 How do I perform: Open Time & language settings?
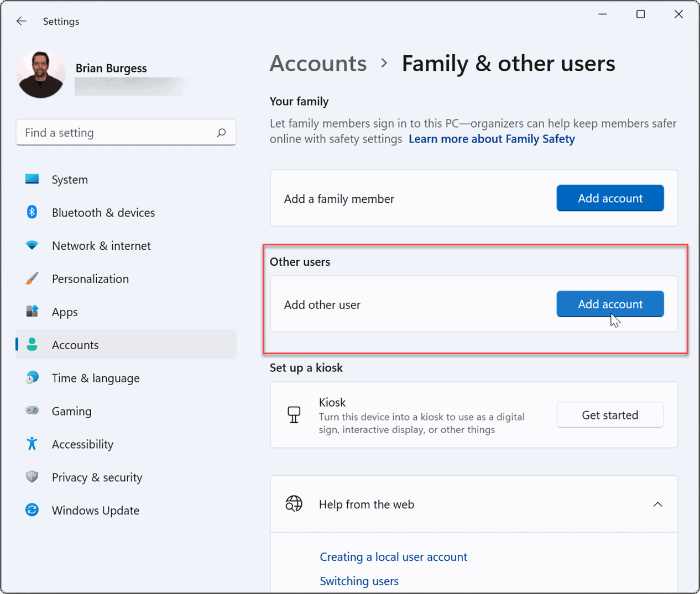point(95,378)
